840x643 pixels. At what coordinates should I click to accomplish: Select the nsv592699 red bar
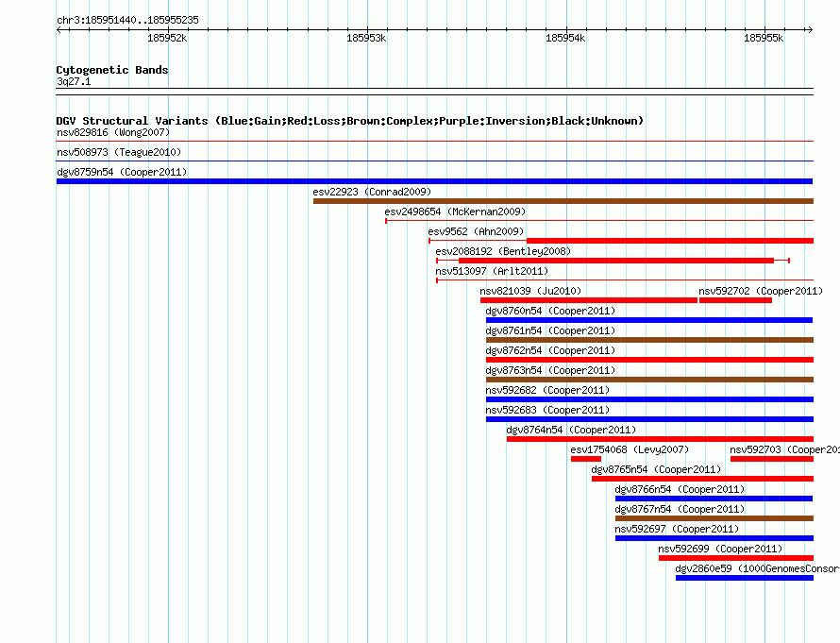(736, 558)
